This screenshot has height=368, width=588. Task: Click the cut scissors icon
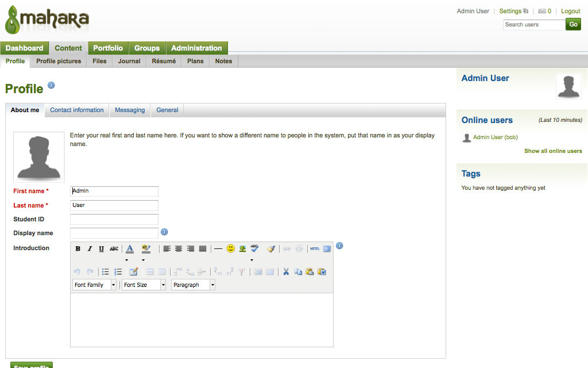(x=286, y=272)
